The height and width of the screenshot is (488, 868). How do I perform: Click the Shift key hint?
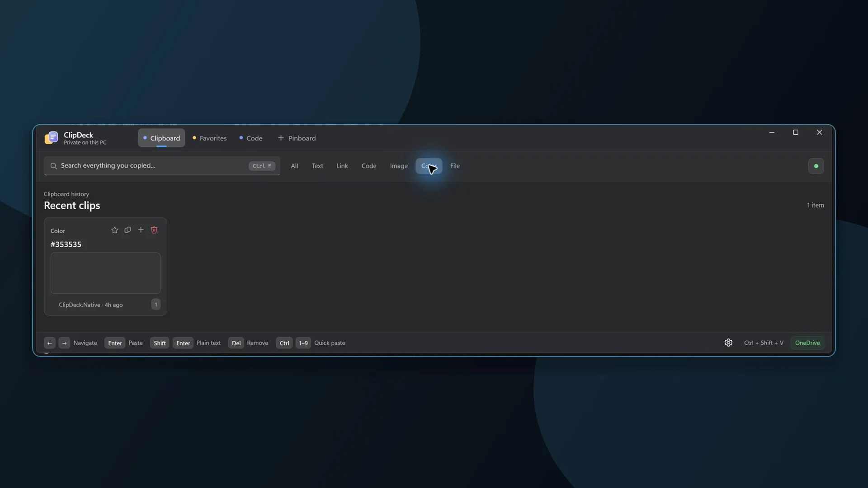pyautogui.click(x=160, y=343)
